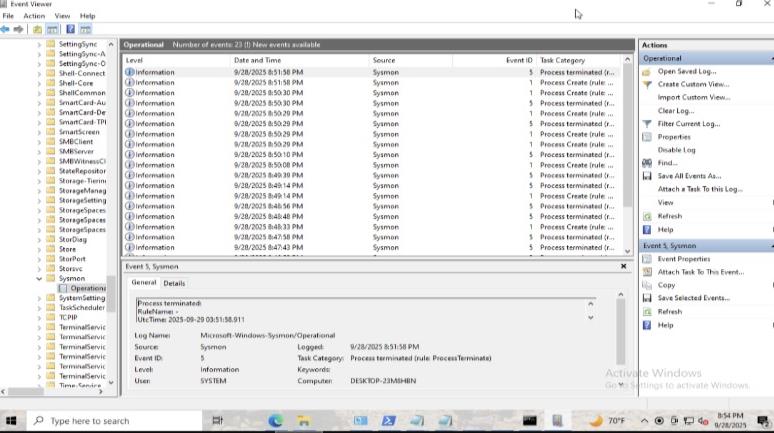Expand the StorPort tree folder

tap(39, 259)
